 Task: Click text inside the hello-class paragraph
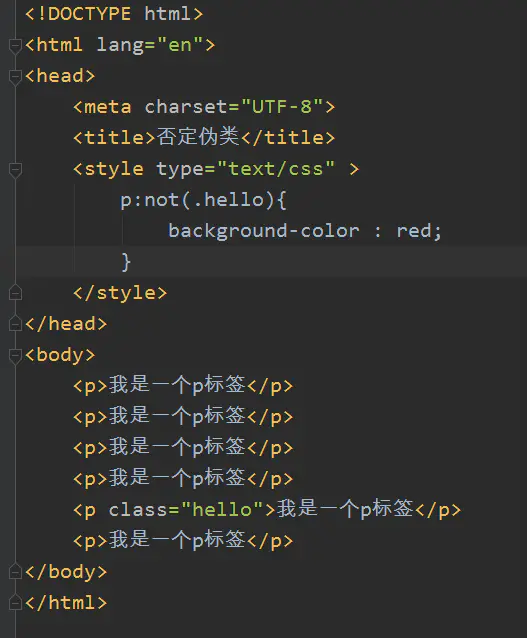pyautogui.click(x=345, y=509)
